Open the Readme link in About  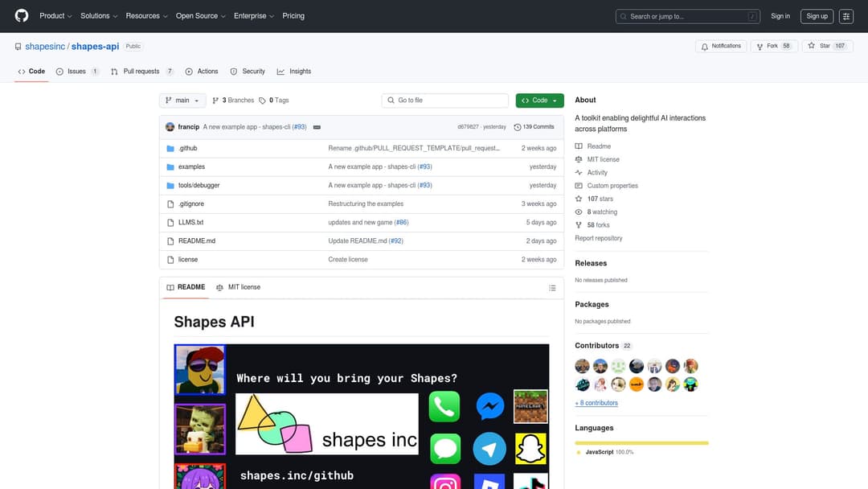coord(593,146)
